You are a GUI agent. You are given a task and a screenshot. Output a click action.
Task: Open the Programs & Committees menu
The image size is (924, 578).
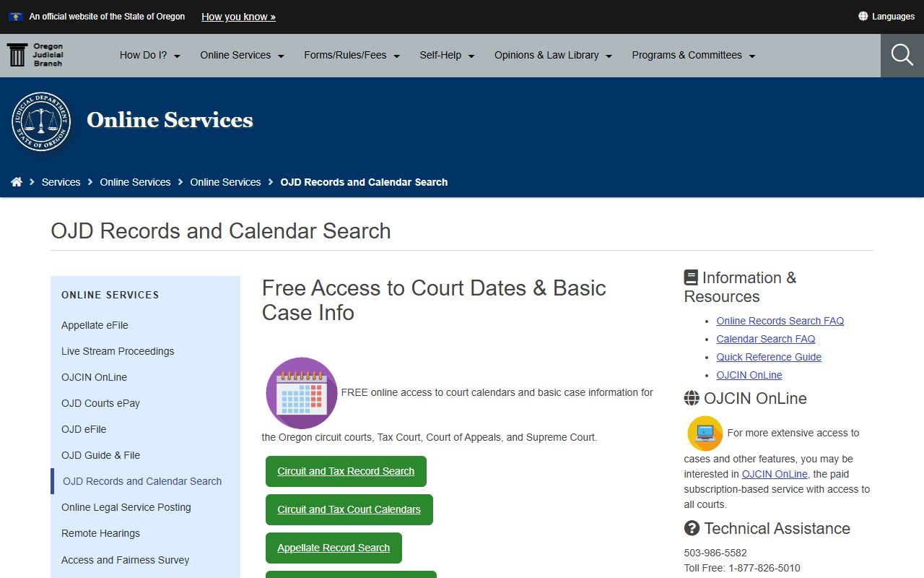(x=693, y=55)
